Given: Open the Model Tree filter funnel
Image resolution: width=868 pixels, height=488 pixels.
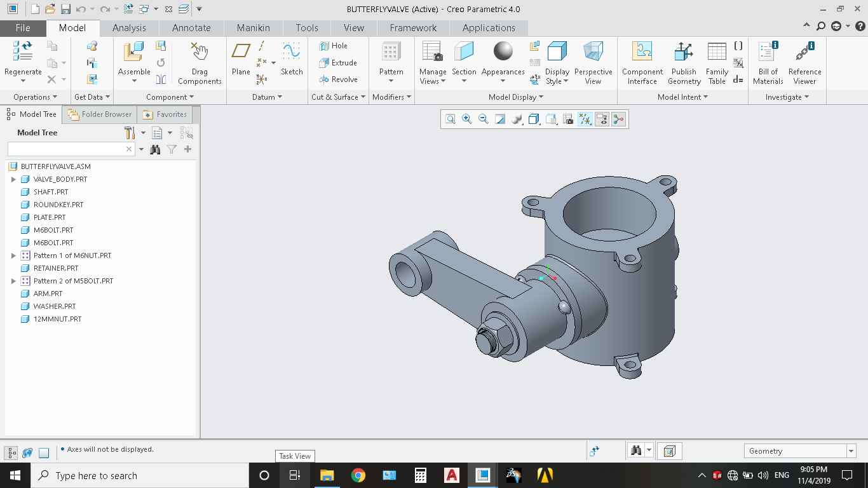Looking at the screenshot, I should [x=172, y=149].
